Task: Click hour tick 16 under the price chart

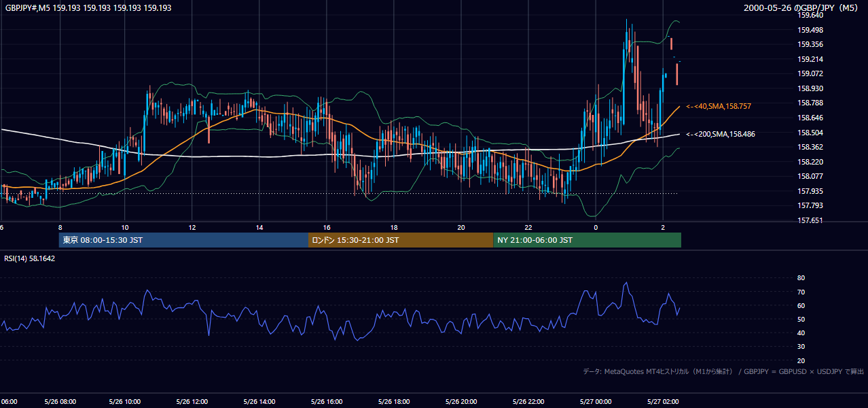Action: pos(327,227)
